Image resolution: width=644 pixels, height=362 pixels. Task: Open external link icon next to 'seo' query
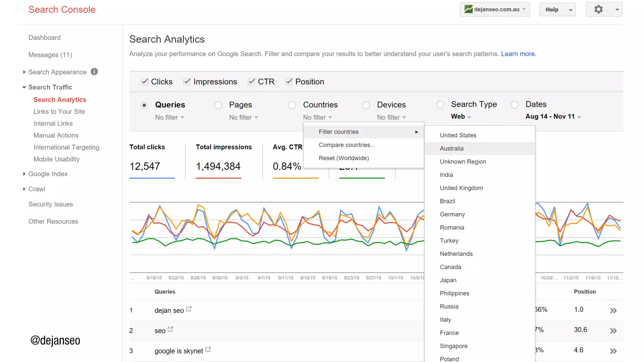tap(170, 329)
